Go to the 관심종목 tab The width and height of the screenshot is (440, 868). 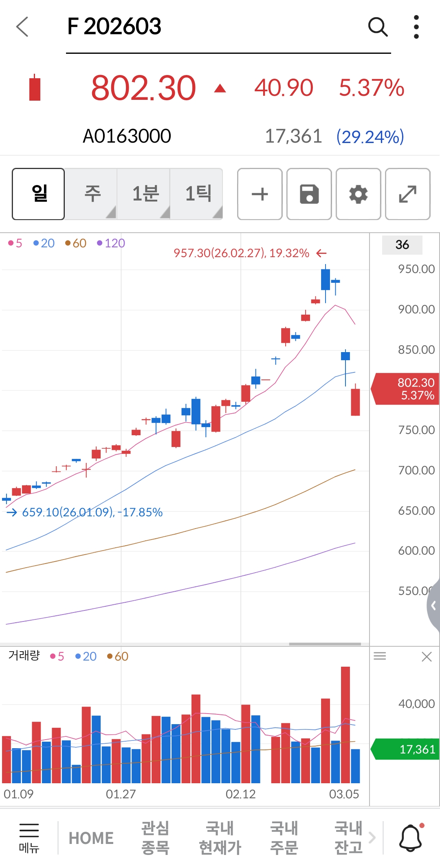tap(155, 838)
